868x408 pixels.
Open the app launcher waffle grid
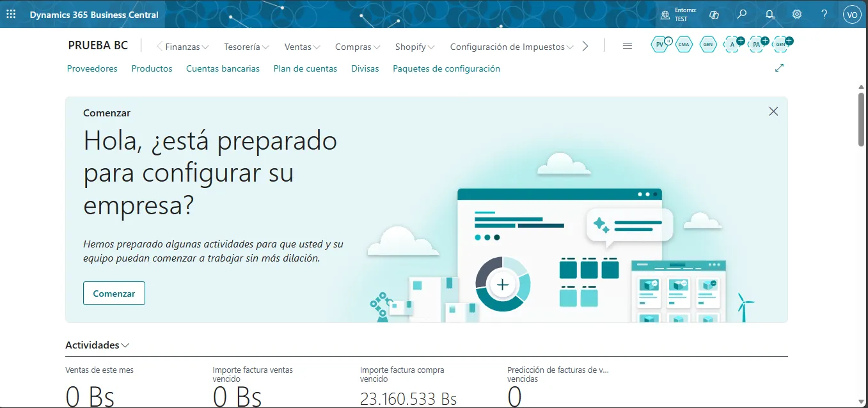pyautogui.click(x=11, y=14)
